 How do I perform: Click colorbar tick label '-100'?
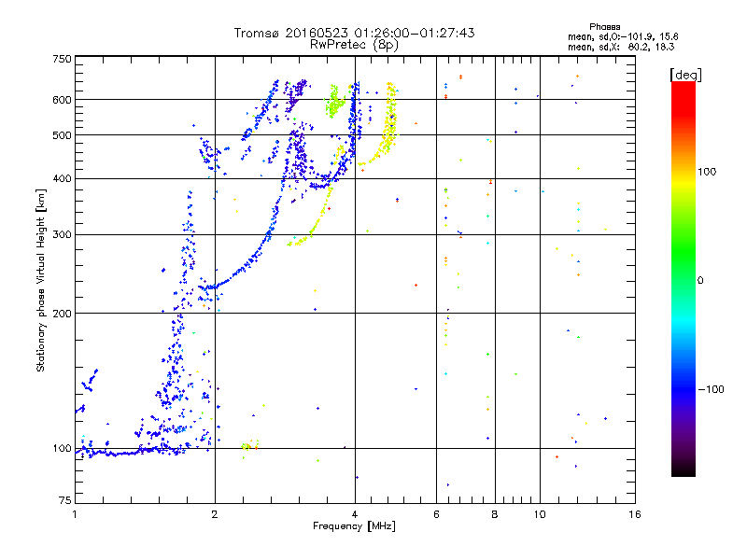pyautogui.click(x=711, y=389)
